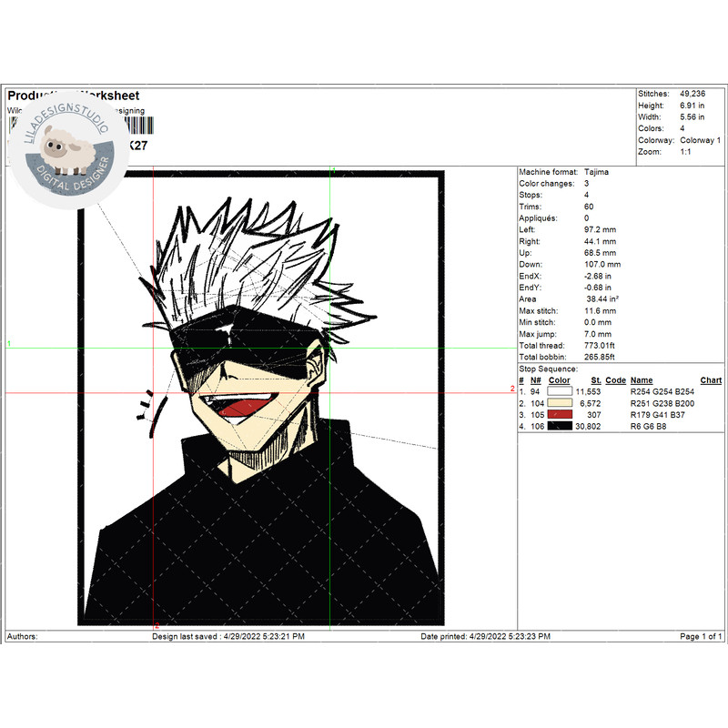Click the Tajima machine format value

tap(597, 171)
